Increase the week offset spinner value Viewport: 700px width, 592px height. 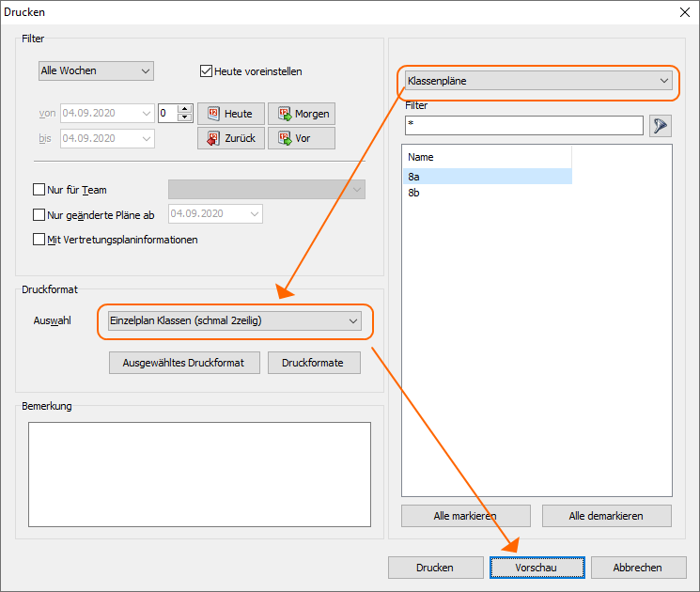click(x=185, y=109)
